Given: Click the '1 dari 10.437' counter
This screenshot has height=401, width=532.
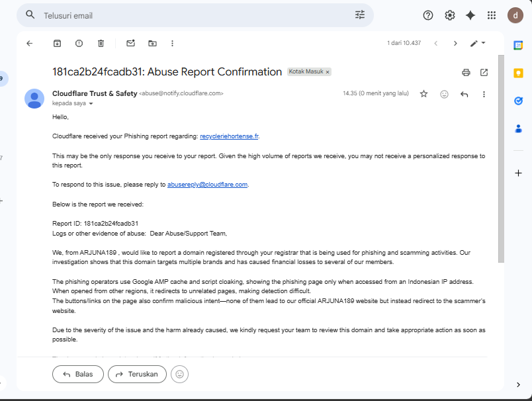Looking at the screenshot, I should (x=404, y=43).
